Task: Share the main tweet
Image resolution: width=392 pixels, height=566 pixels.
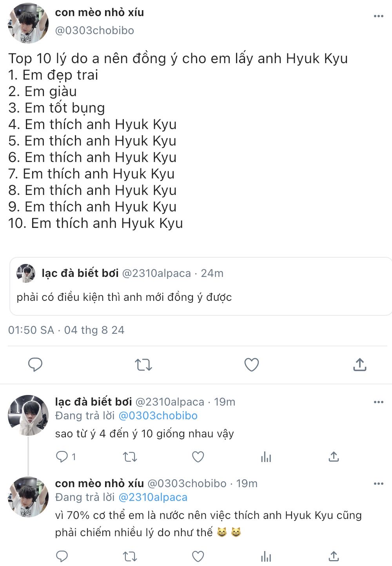Action: (359, 365)
